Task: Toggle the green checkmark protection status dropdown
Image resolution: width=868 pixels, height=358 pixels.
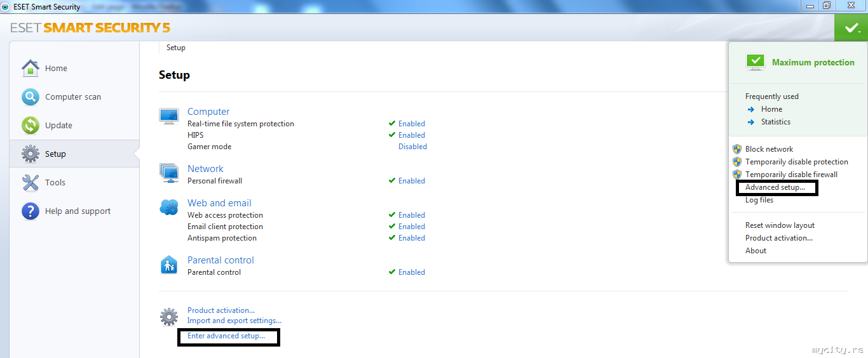Action: pyautogui.click(x=851, y=28)
